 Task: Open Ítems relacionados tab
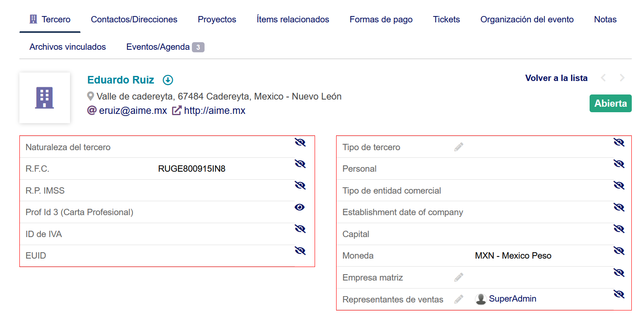(x=293, y=19)
